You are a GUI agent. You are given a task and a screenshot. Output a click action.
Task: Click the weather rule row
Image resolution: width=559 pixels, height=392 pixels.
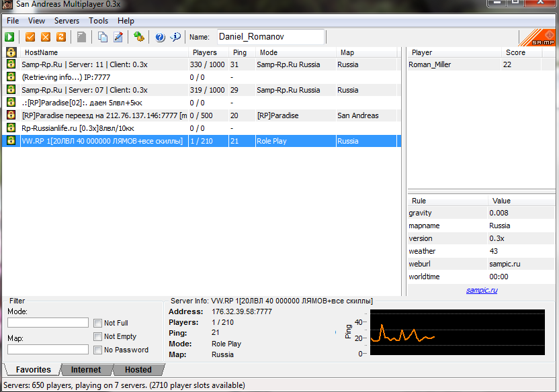point(481,251)
